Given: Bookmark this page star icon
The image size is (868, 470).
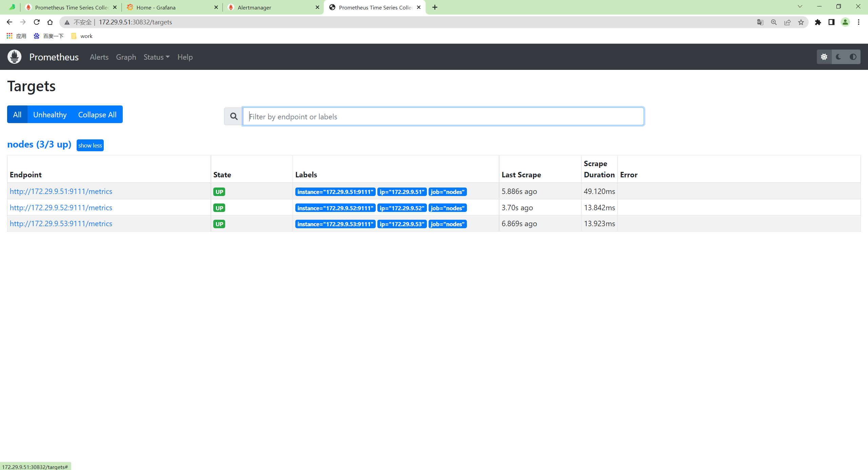Looking at the screenshot, I should [x=801, y=22].
